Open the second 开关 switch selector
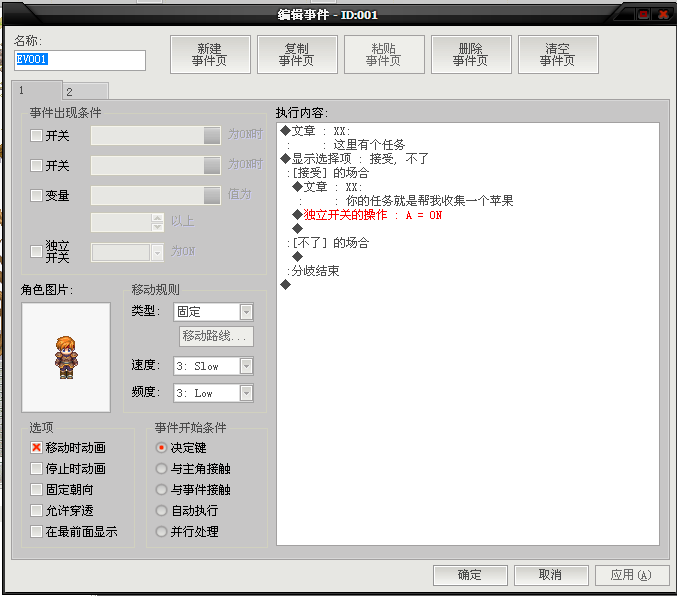The width and height of the screenshot is (677, 596). click(x=212, y=165)
